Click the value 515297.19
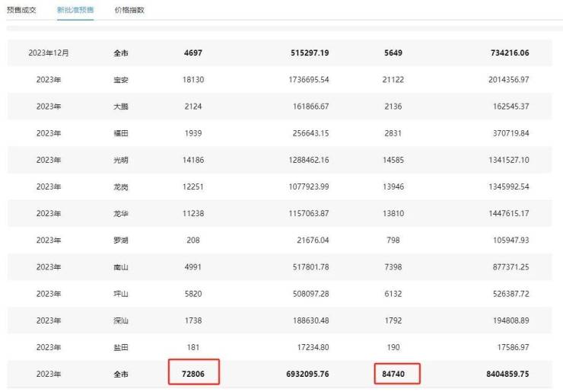The image size is (563, 392). click(310, 53)
